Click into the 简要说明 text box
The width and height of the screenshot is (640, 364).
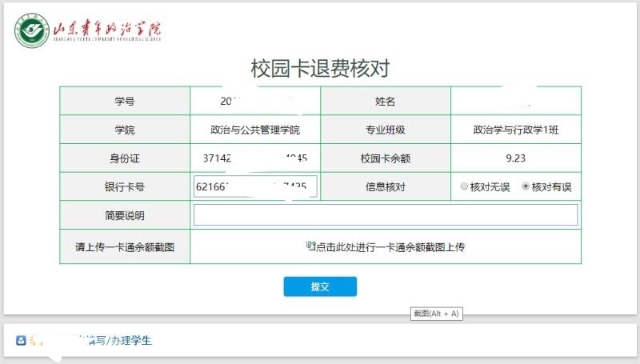pos(385,215)
